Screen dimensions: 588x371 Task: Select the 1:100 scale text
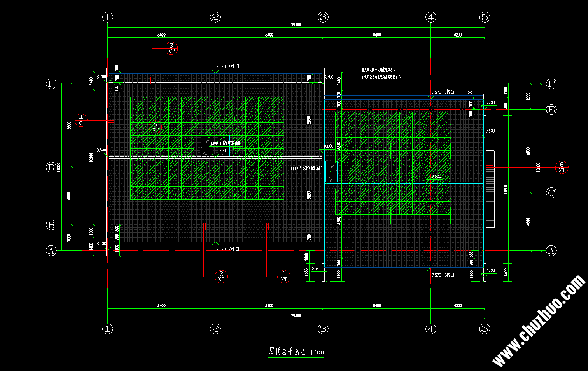tap(317, 353)
